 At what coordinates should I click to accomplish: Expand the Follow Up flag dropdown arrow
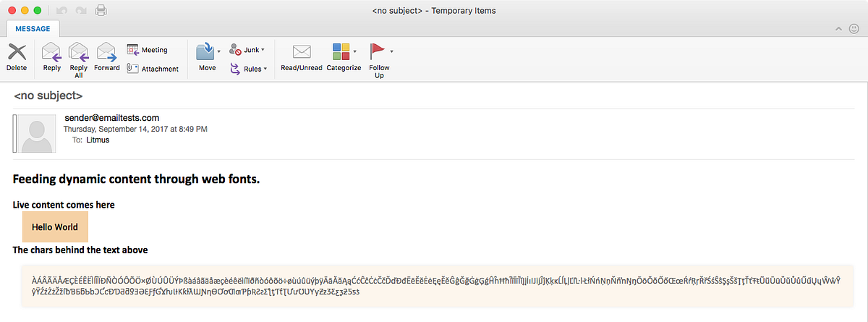[391, 51]
